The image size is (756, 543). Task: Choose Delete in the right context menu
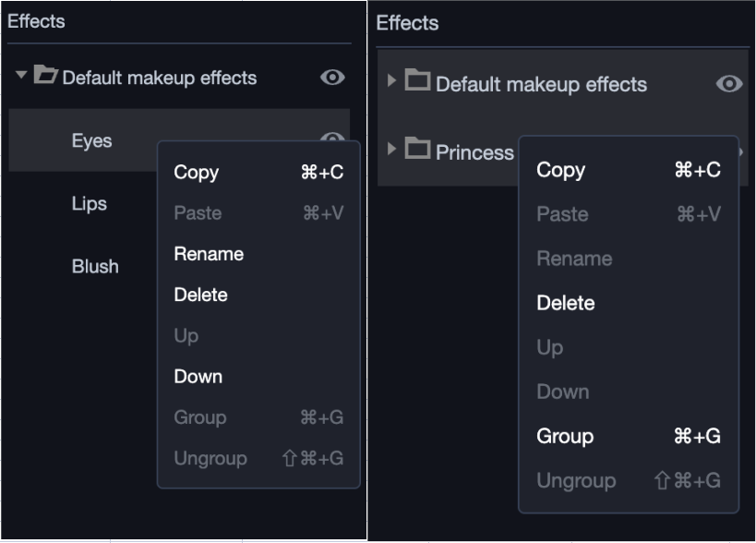tap(565, 303)
